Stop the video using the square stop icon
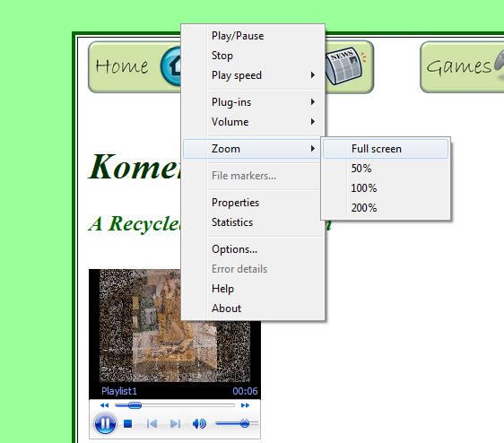The width and height of the screenshot is (504, 443). tap(127, 423)
